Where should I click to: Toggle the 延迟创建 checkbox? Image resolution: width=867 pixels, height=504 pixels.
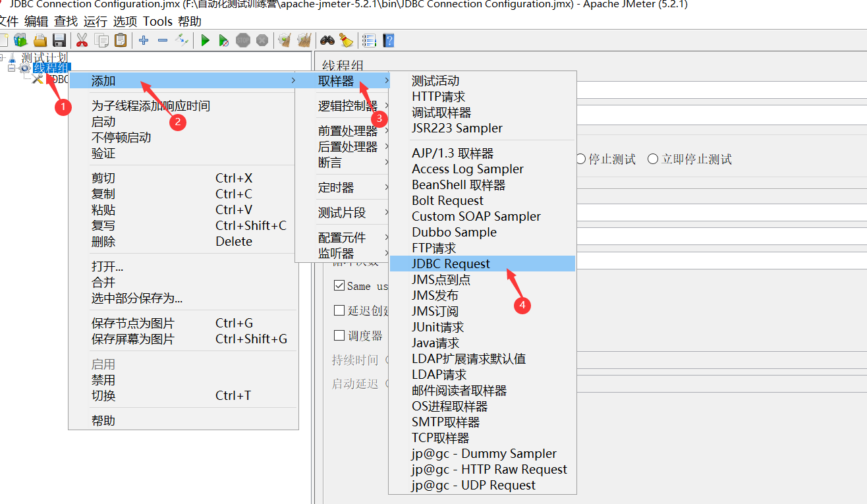(x=339, y=310)
